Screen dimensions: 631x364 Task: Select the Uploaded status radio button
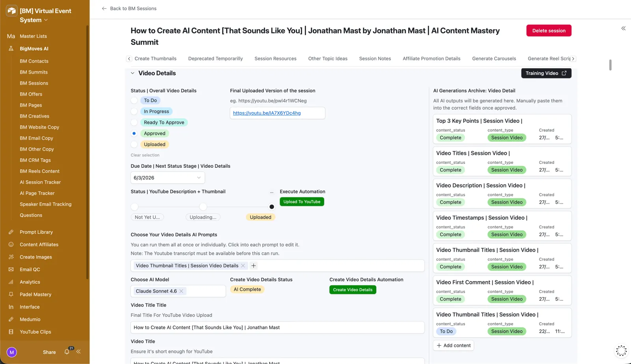click(134, 145)
